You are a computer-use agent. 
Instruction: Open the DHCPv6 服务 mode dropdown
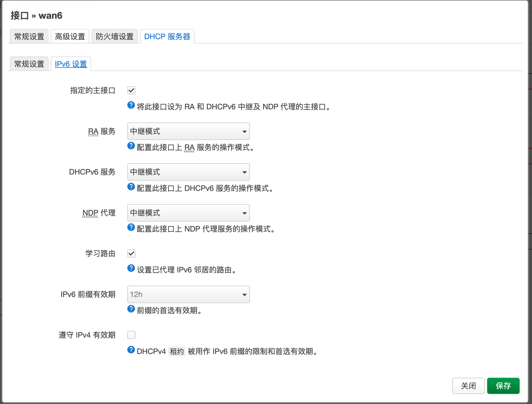(188, 172)
